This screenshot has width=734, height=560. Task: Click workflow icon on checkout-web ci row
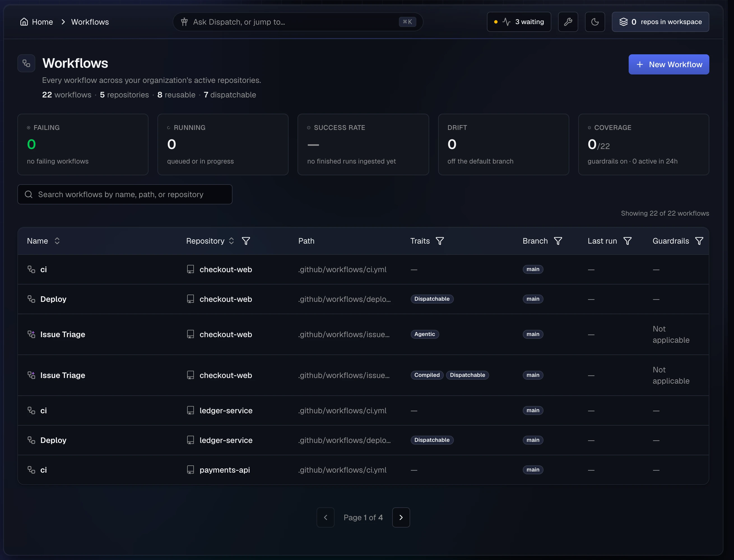tap(31, 269)
